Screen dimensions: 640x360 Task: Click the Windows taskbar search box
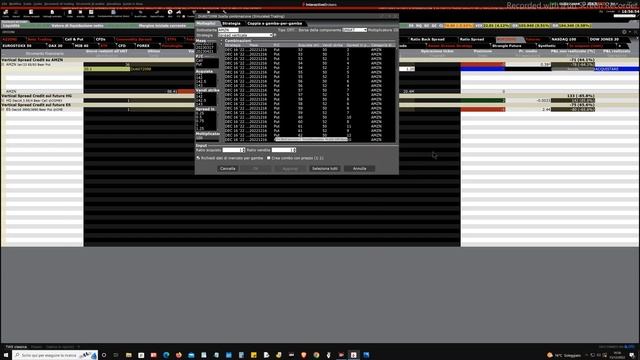(55, 355)
